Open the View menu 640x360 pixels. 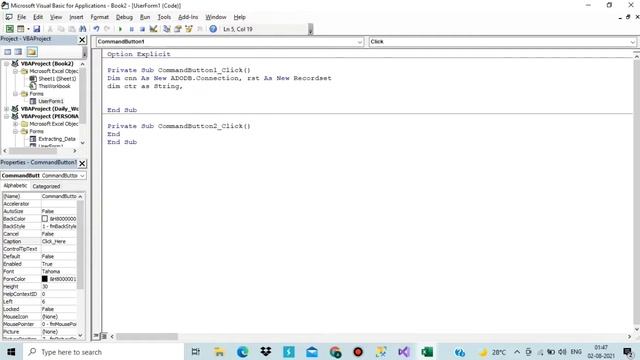(56, 17)
